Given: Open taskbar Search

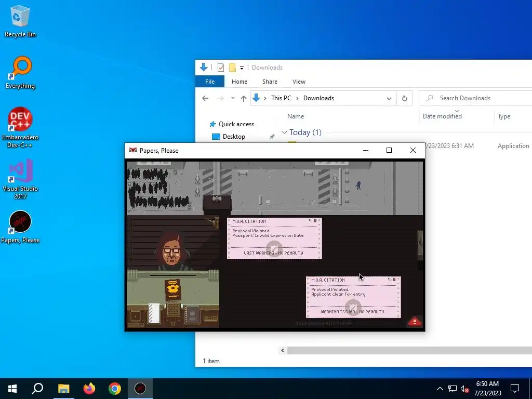Looking at the screenshot, I should click(x=37, y=389).
